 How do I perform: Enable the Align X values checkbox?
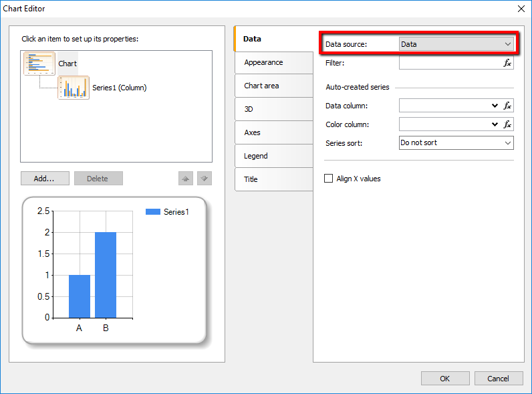328,179
